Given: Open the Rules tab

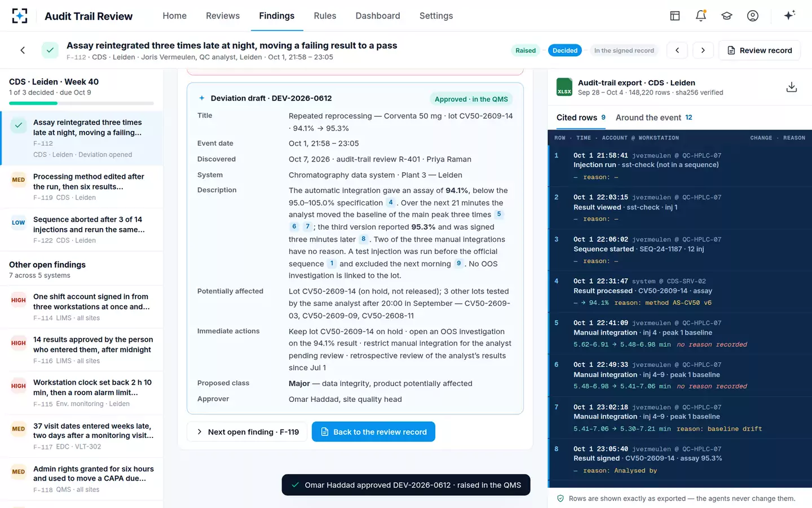Looking at the screenshot, I should point(325,16).
